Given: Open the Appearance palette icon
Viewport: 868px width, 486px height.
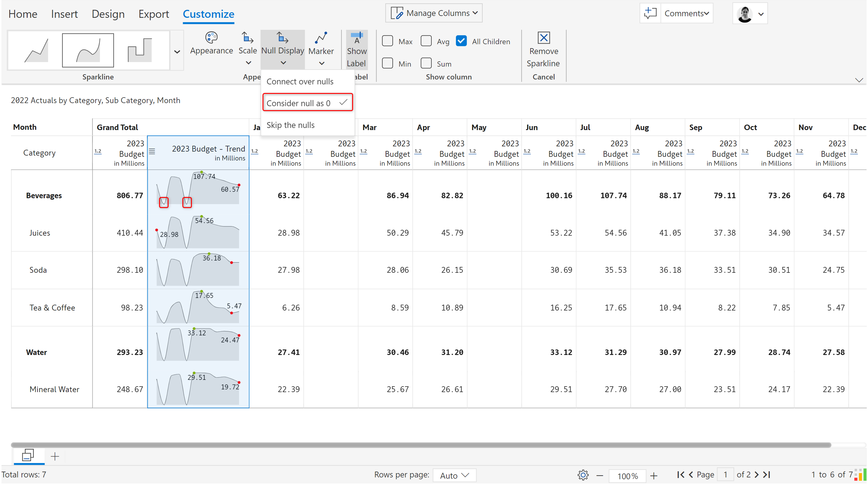Looking at the screenshot, I should pyautogui.click(x=211, y=38).
